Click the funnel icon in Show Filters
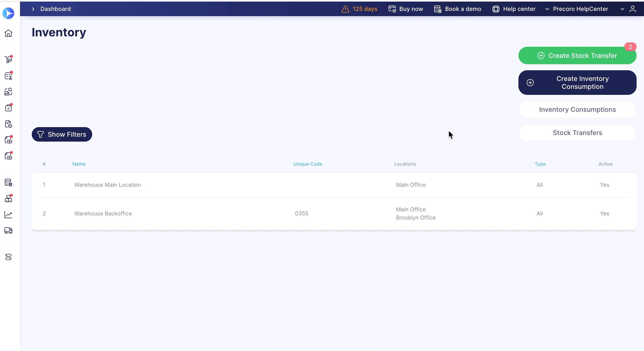This screenshot has width=644, height=351. tap(40, 134)
